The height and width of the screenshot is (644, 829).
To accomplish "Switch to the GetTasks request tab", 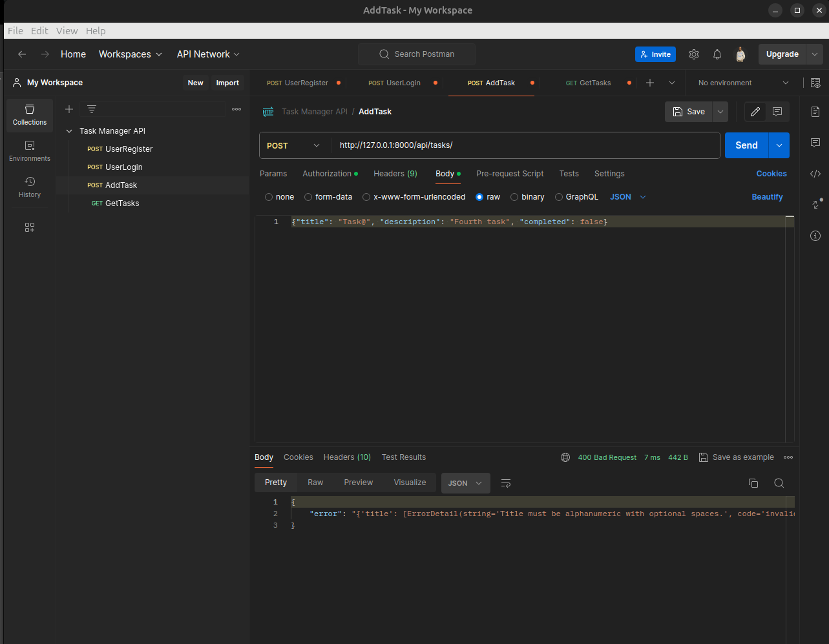I will pyautogui.click(x=589, y=83).
